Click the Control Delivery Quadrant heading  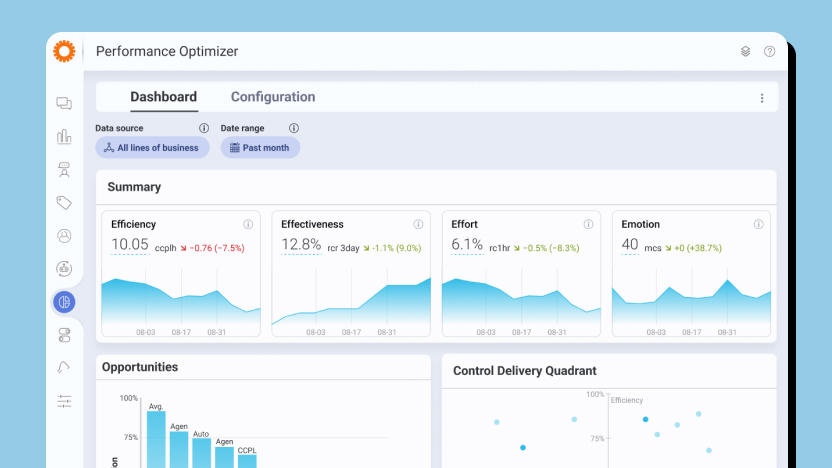[524, 371]
